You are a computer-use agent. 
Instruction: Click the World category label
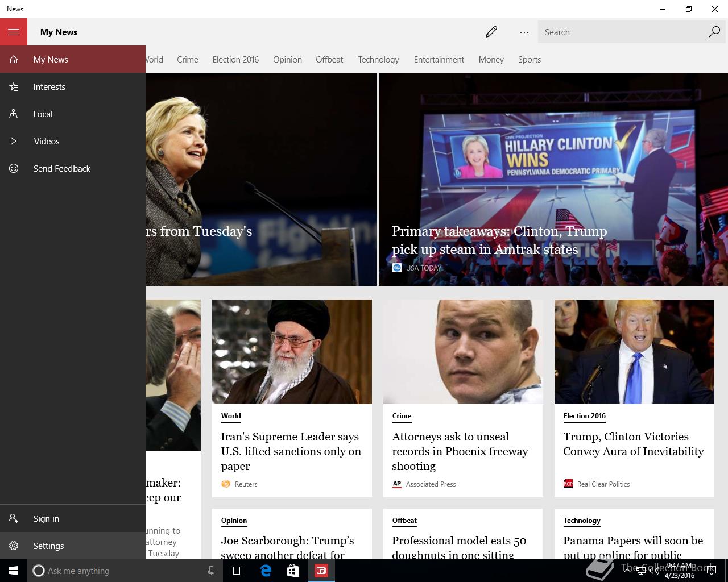tap(231, 416)
